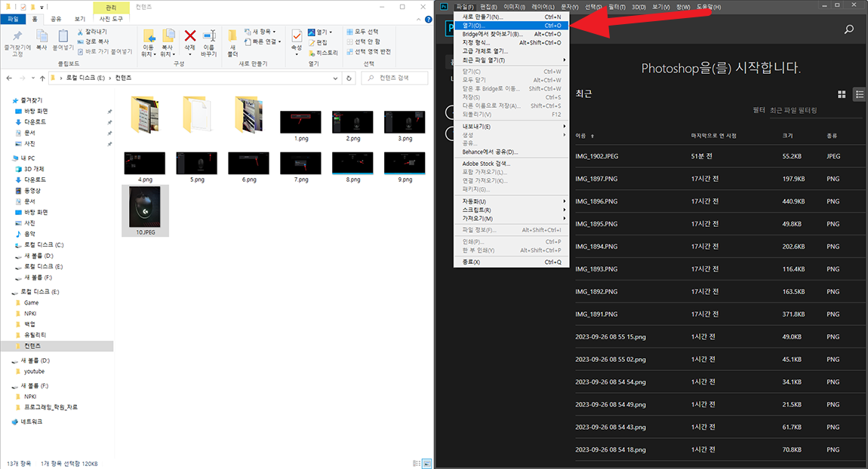The image size is (868, 469).
Task: Click the 컨텐츠 검색 search box in Explorer
Action: click(x=395, y=78)
